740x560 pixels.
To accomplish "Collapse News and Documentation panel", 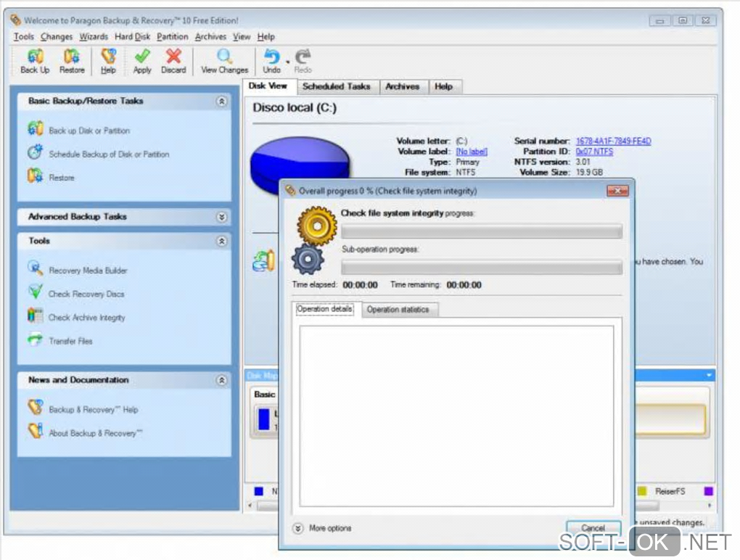I will (x=221, y=380).
